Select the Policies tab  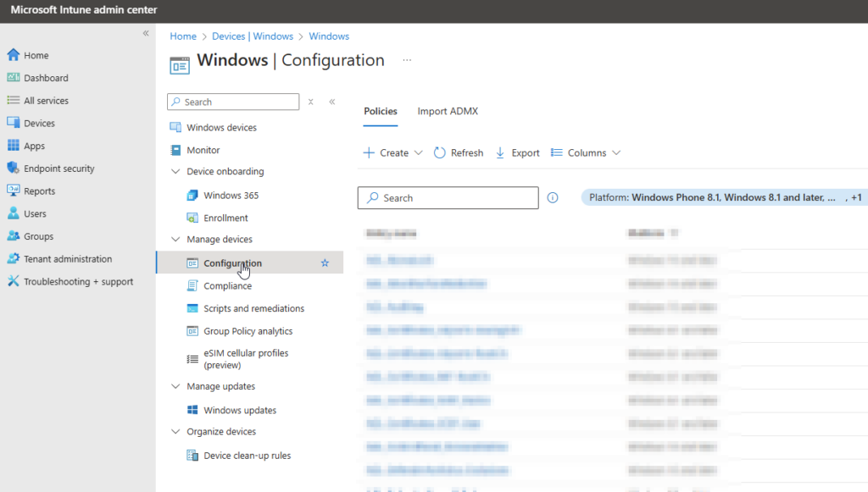[380, 111]
